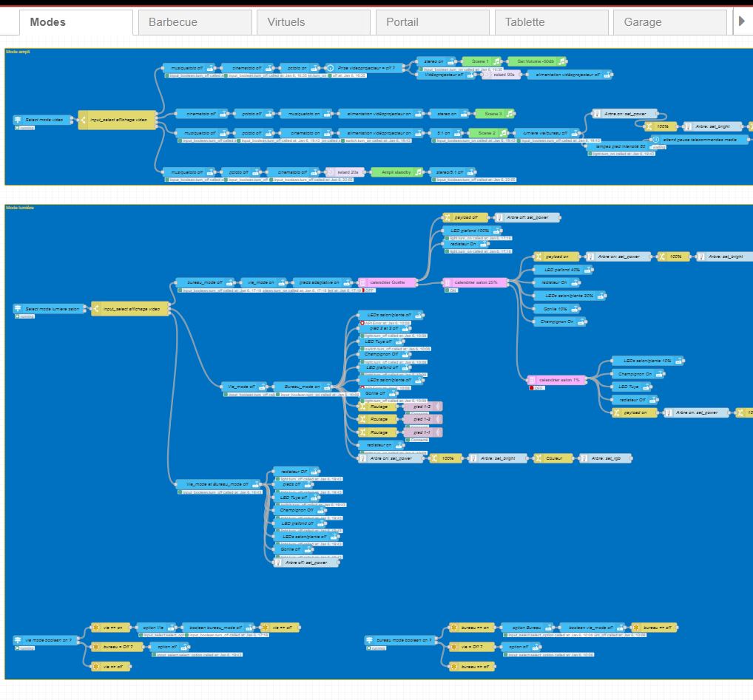Viewport: 753px width, 700px height.
Task: Click the vie mode boolean on ? node icon
Action: pyautogui.click(x=18, y=640)
